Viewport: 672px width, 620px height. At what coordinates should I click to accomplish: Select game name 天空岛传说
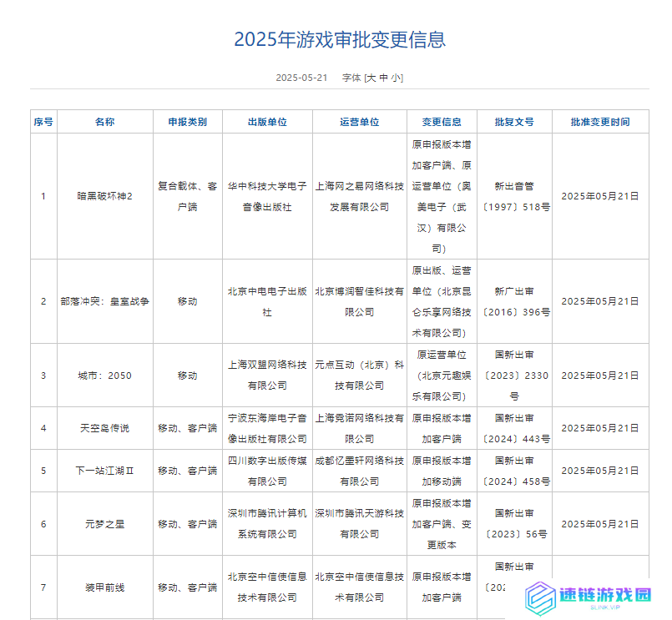(x=105, y=428)
